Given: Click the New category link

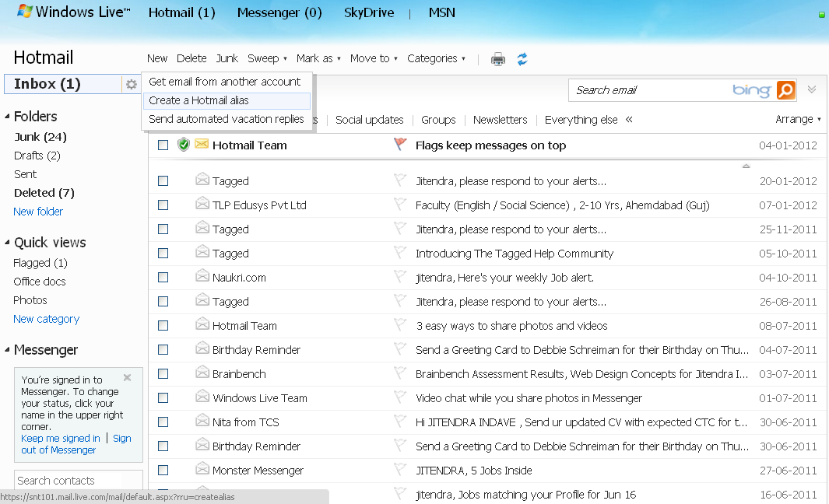Looking at the screenshot, I should [47, 319].
